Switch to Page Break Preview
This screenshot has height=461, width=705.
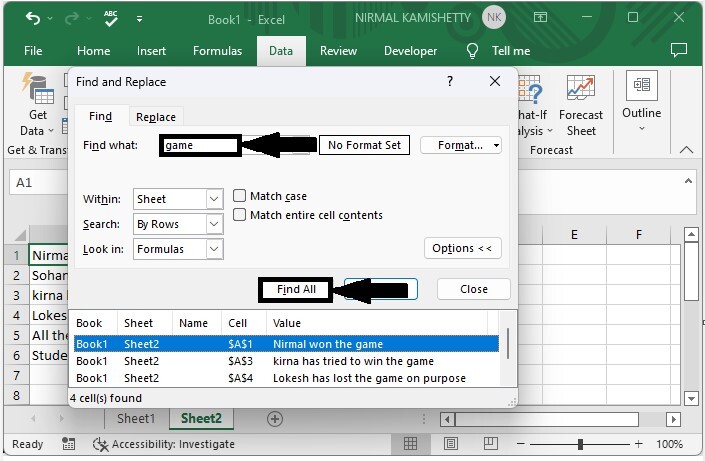tap(491, 444)
